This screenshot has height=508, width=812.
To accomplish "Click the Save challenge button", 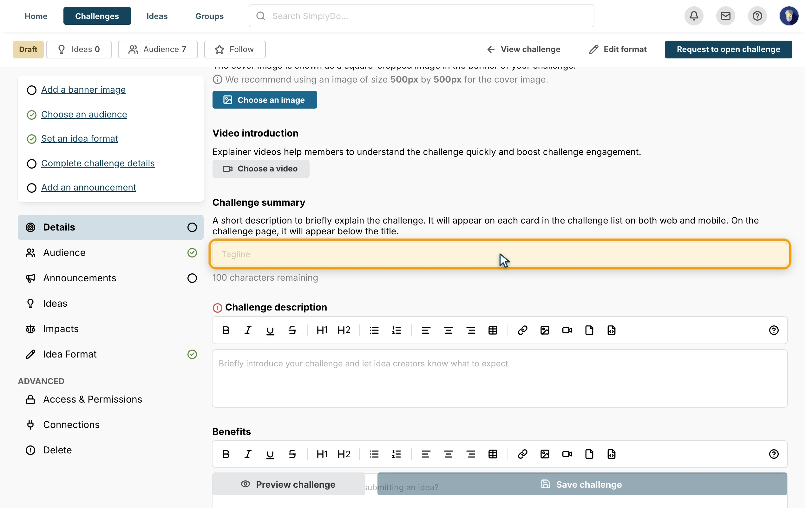I will pos(582,484).
